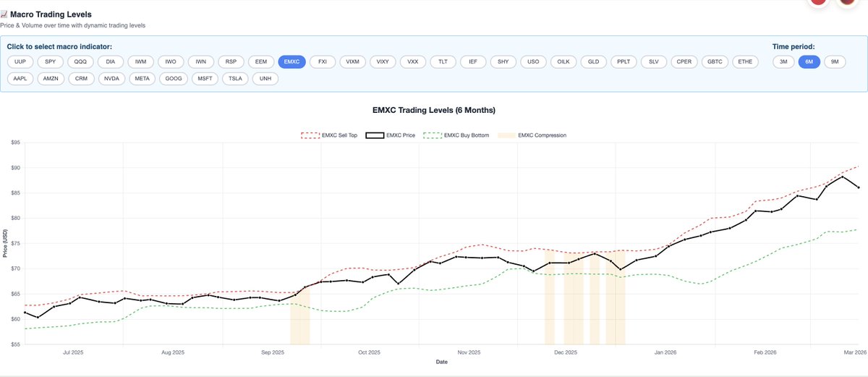Screen dimensions: 868x377
Task: Select the CRM stock indicator
Action: coord(80,78)
